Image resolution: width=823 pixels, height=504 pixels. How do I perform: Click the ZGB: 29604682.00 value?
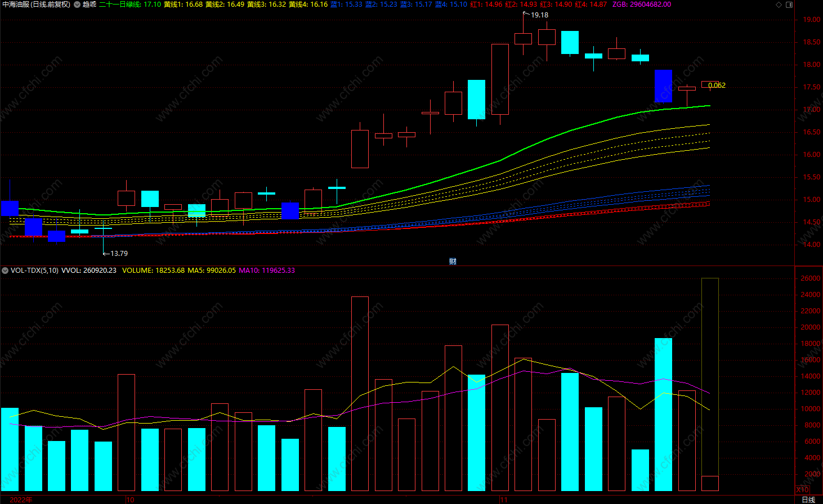click(642, 4)
